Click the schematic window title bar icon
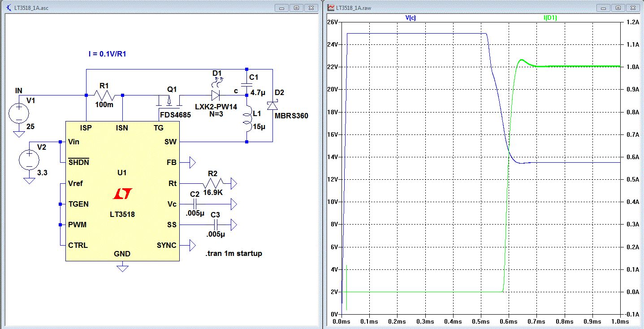The width and height of the screenshot is (644, 329). coord(11,7)
